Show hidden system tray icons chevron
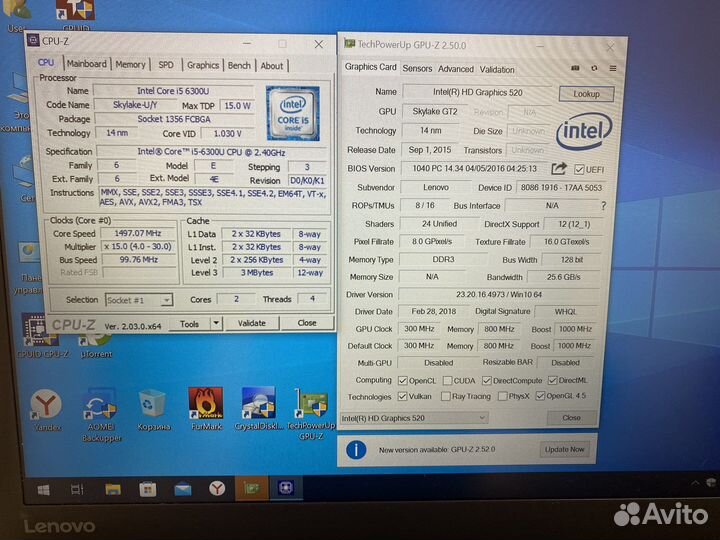The height and width of the screenshot is (540, 720). (695, 483)
